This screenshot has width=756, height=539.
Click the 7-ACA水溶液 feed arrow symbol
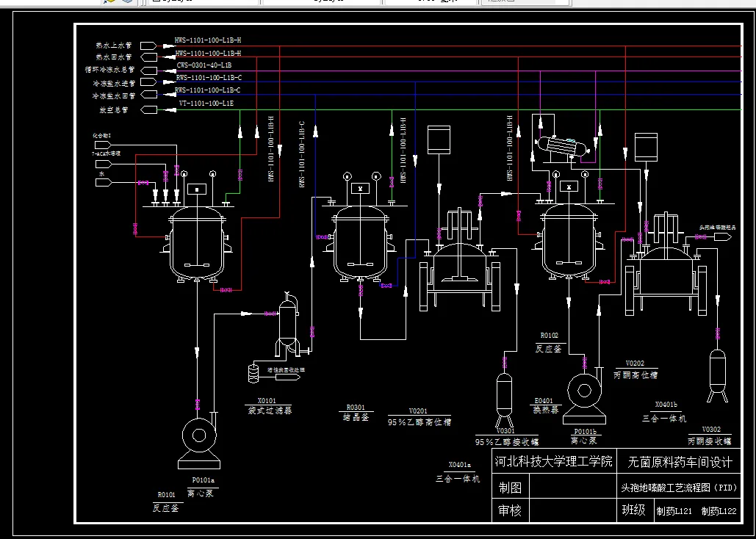pyautogui.click(x=103, y=164)
